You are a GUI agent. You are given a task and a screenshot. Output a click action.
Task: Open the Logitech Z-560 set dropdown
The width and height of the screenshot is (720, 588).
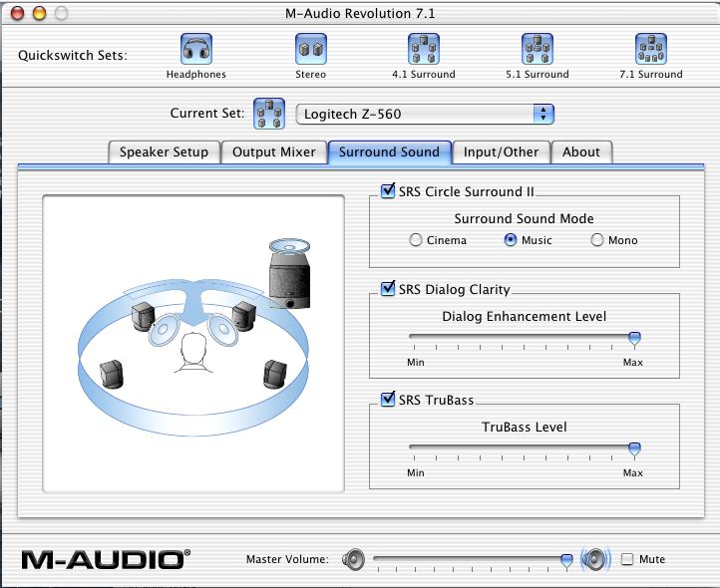tap(425, 114)
